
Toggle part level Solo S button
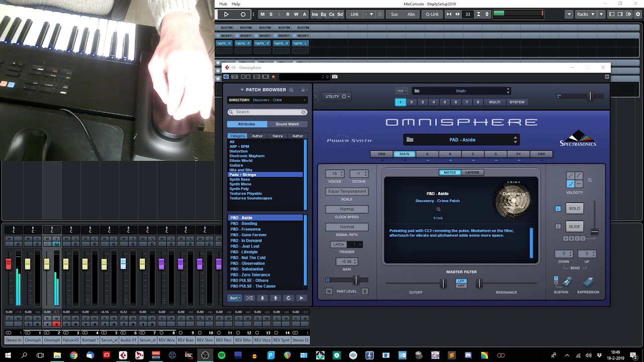click(x=365, y=292)
